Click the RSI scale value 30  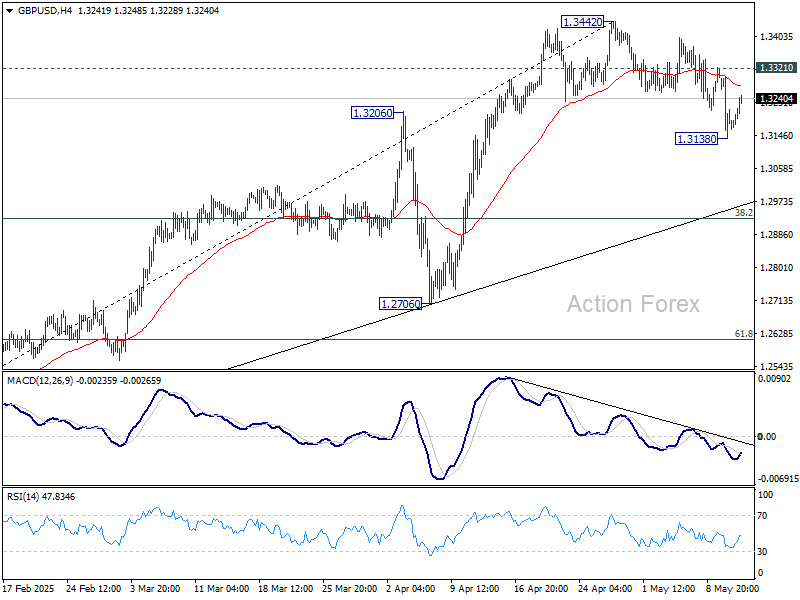point(762,552)
